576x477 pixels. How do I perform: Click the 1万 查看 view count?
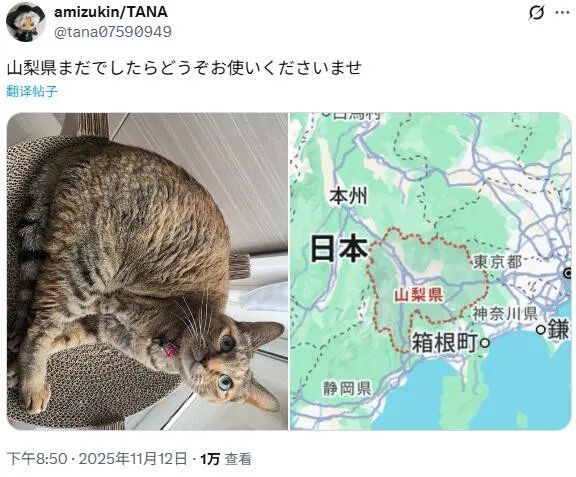click(x=226, y=459)
